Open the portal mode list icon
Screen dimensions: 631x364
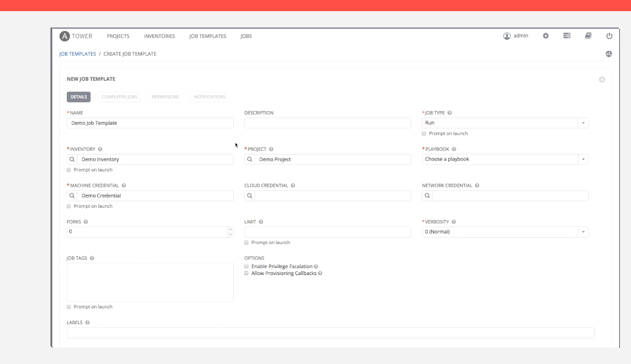pos(567,36)
